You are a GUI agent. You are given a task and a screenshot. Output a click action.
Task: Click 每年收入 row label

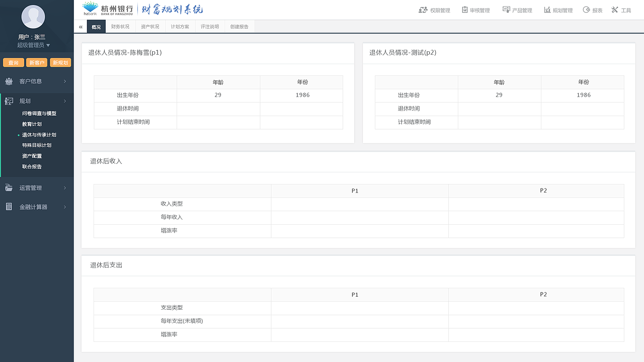(x=172, y=217)
